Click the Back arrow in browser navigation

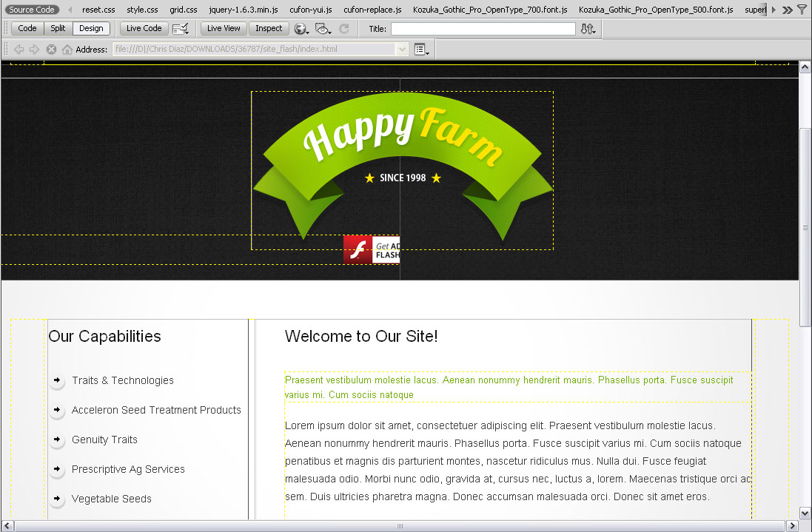pyautogui.click(x=19, y=50)
